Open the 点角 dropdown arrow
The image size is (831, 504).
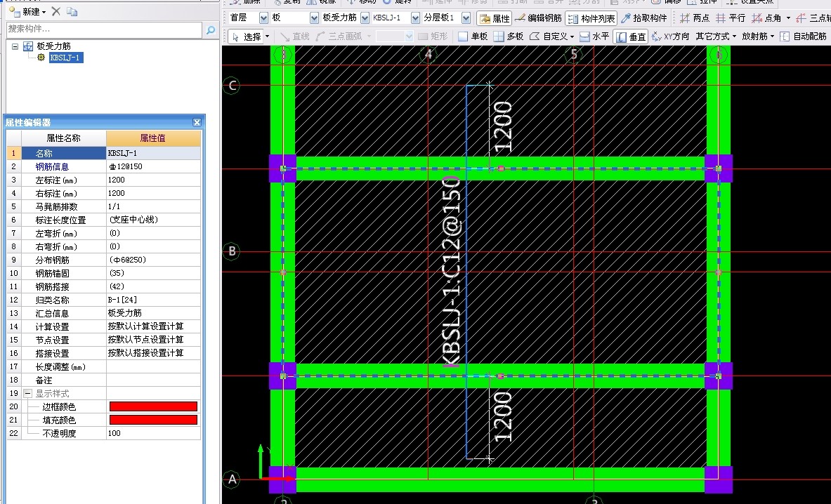pos(788,18)
